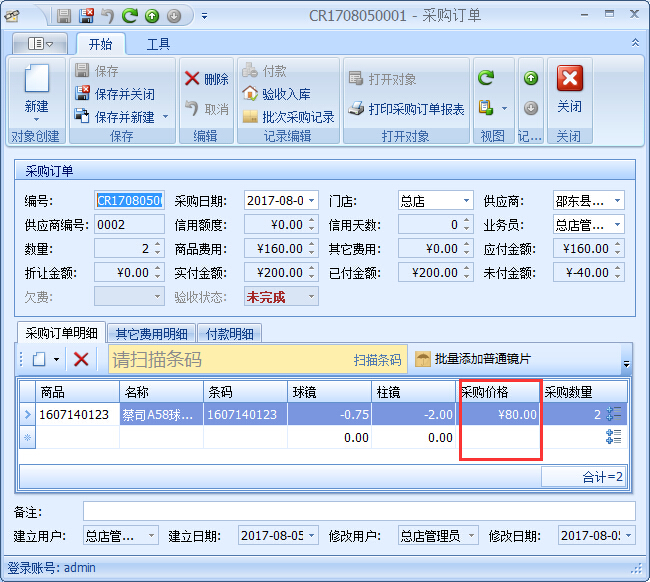Image resolution: width=650 pixels, height=582 pixels.
Task: Print with 打印采购订单报表
Action: tap(406, 109)
